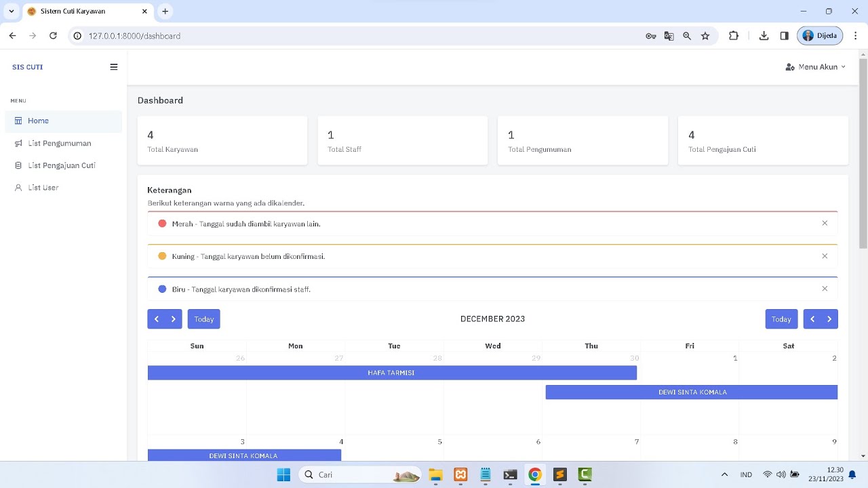The width and height of the screenshot is (868, 488).
Task: Click the red Merah color dot
Action: (x=162, y=223)
